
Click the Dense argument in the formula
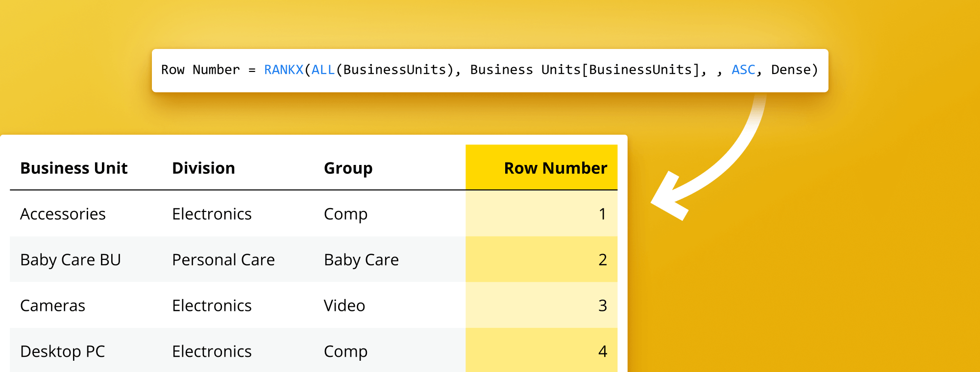tap(790, 70)
